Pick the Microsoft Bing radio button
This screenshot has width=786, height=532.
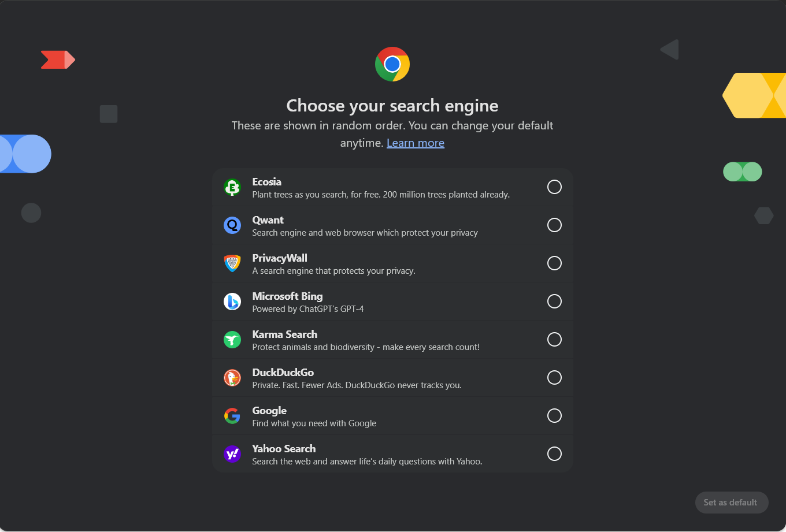pyautogui.click(x=554, y=301)
